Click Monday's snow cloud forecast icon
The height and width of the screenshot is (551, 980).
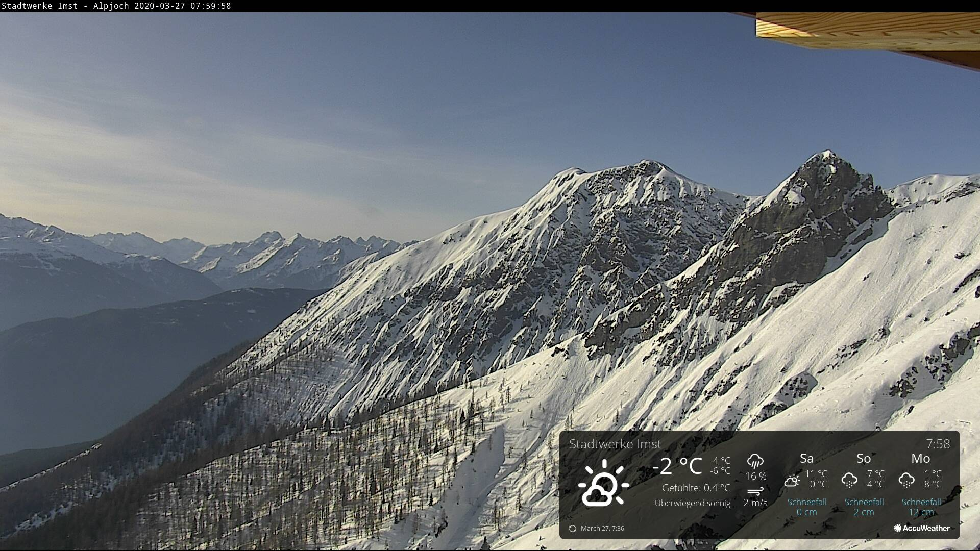tap(906, 480)
